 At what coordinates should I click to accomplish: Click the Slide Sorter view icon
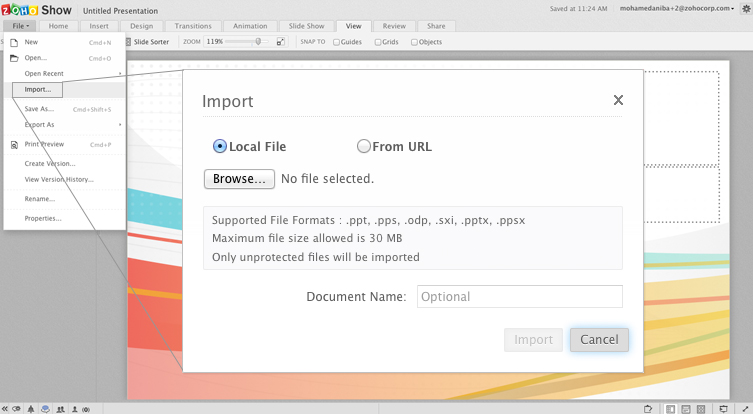pyautogui.click(x=128, y=42)
